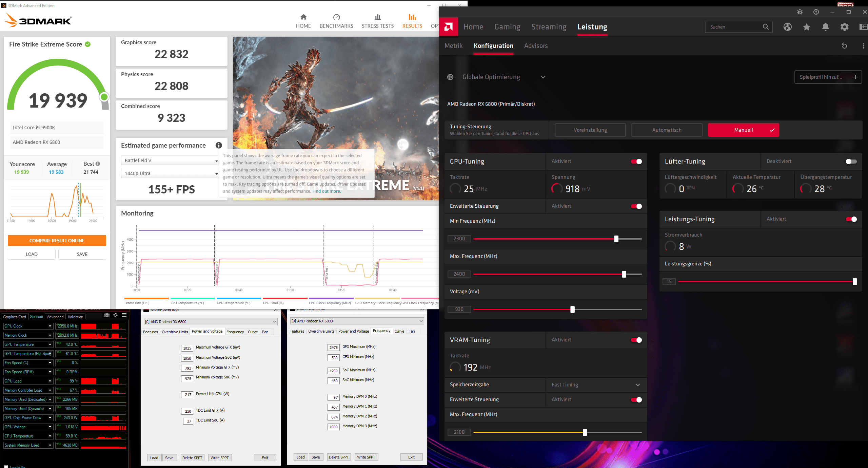Viewport: 868px width, 468px height.
Task: Click Delete SPPT in right MorePowerTool
Action: click(339, 457)
